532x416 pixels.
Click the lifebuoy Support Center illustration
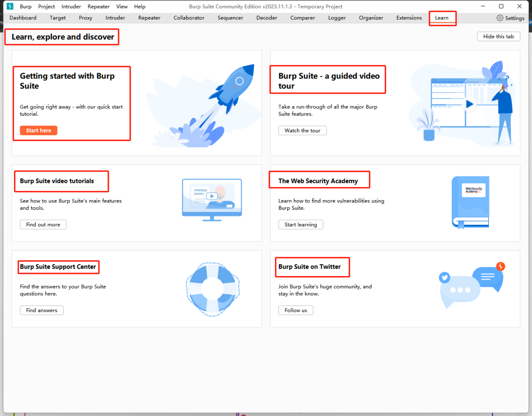213,289
